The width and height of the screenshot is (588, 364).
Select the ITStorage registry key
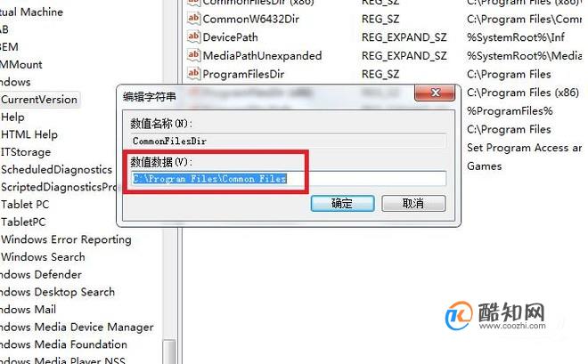point(26,152)
